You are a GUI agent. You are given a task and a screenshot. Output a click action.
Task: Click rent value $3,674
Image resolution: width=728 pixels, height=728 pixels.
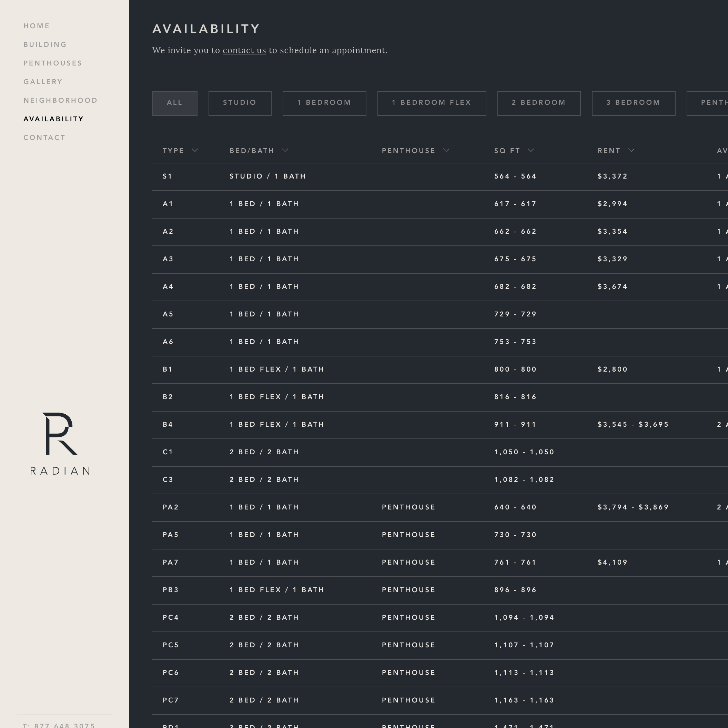click(x=612, y=286)
